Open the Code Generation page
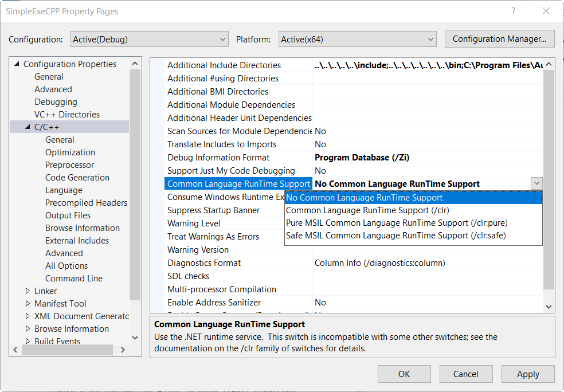564x392 pixels. [77, 177]
